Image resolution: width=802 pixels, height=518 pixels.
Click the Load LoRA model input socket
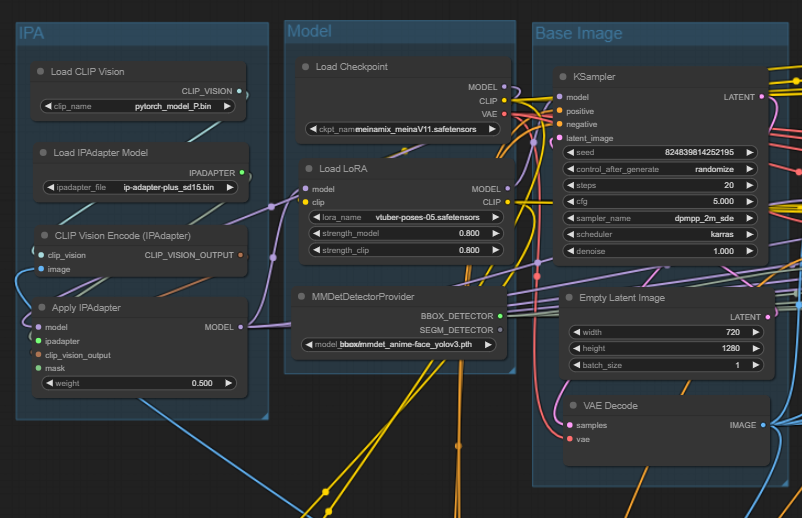click(x=305, y=189)
